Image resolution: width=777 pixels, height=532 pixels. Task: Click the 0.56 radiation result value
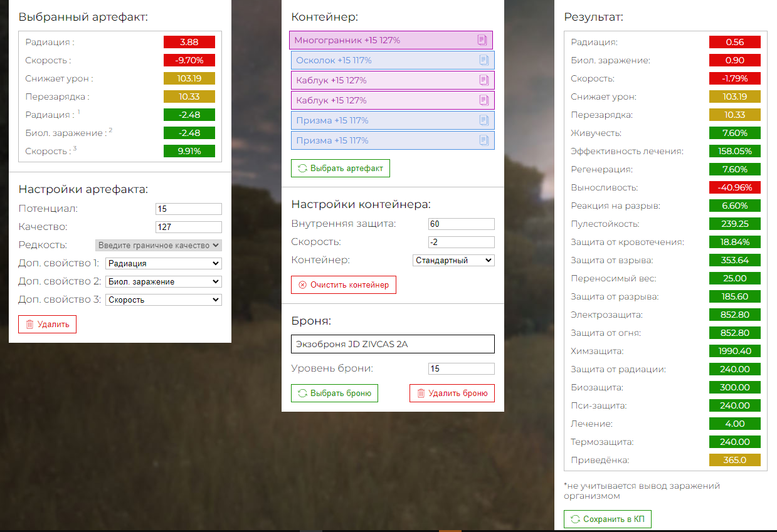click(x=735, y=42)
